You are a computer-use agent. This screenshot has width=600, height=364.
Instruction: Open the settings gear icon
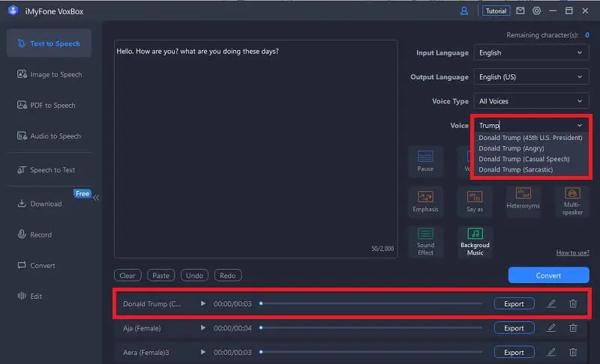point(536,11)
